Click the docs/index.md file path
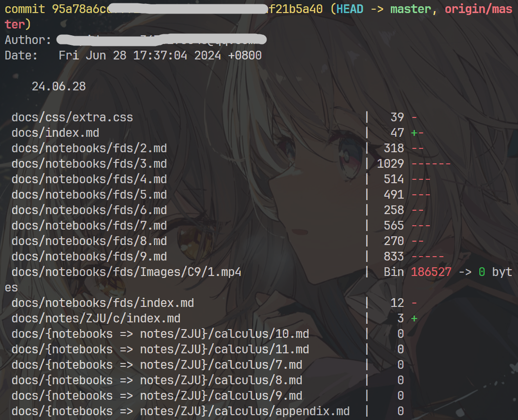The width and height of the screenshot is (518, 420). click(x=55, y=133)
